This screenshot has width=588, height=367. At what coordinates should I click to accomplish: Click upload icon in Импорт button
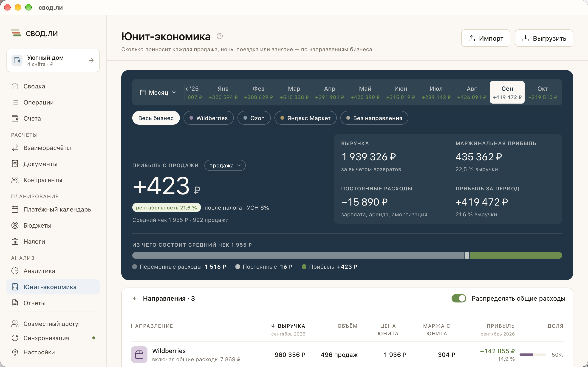[472, 38]
